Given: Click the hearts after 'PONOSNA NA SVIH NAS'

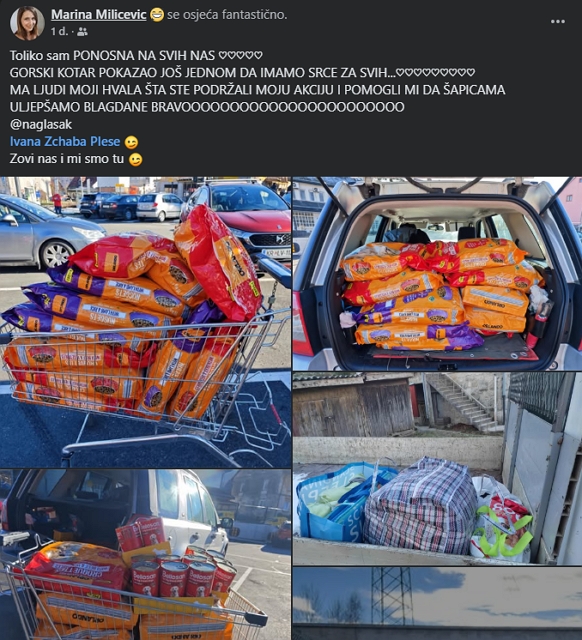Looking at the screenshot, I should click(240, 55).
